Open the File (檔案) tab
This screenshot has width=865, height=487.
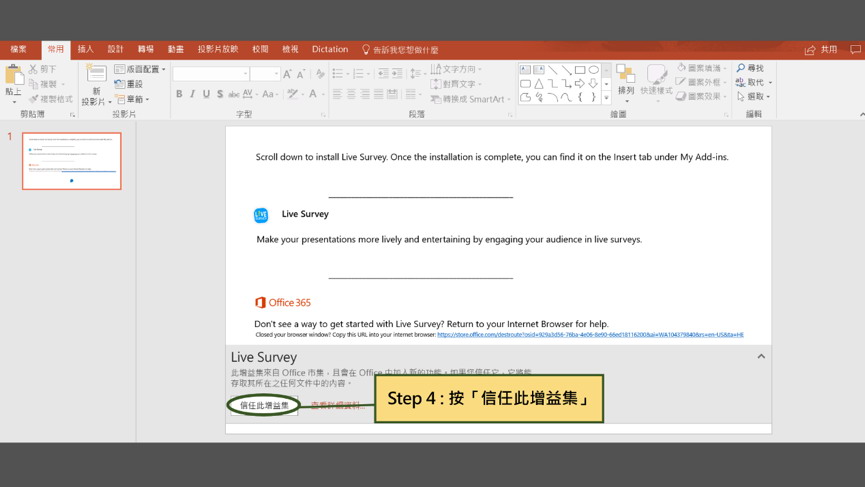(x=19, y=50)
